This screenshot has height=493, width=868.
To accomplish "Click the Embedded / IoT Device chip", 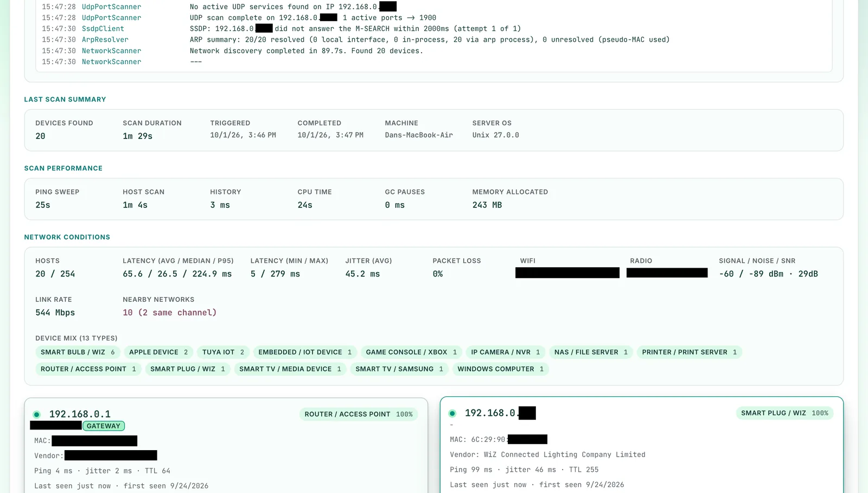I will coord(305,352).
